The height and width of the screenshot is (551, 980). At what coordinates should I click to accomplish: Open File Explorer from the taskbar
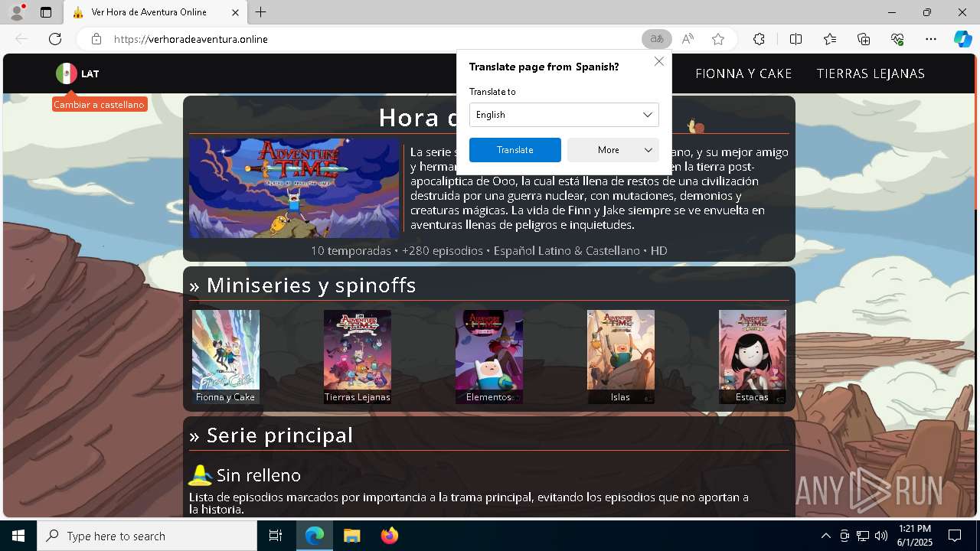352,536
